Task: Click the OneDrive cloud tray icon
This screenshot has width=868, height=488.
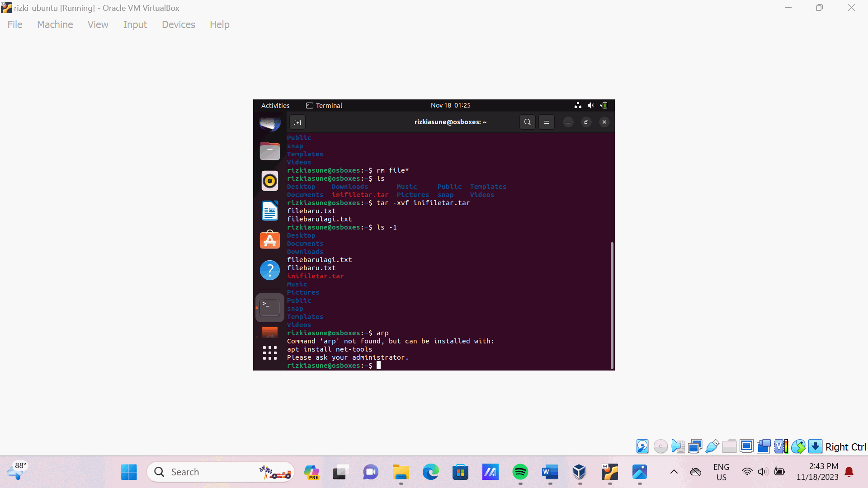Action: 696,472
